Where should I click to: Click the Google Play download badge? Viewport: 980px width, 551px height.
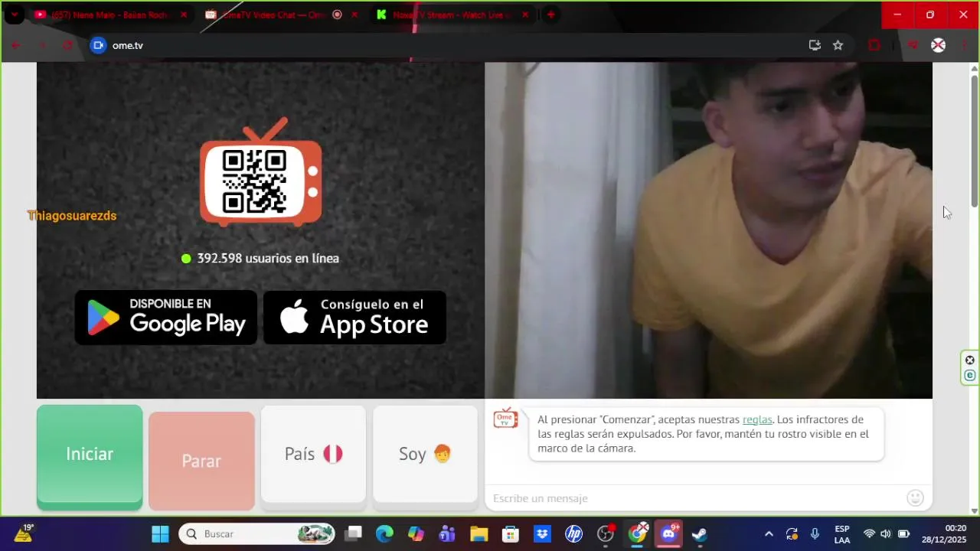pos(166,317)
